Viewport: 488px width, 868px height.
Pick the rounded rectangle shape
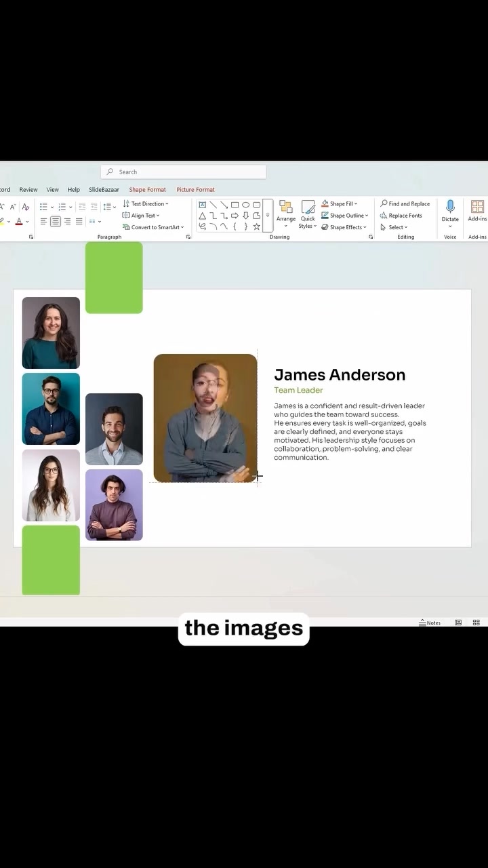coord(256,205)
